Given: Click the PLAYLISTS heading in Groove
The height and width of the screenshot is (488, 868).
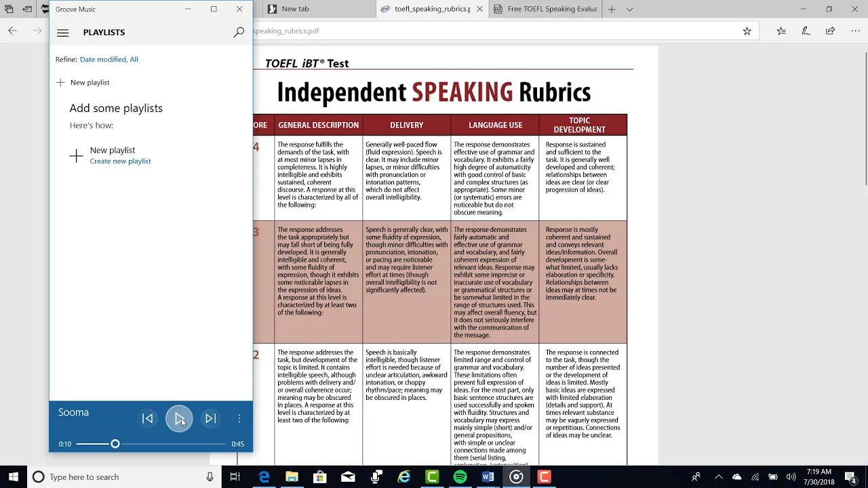Looking at the screenshot, I should pos(104,33).
